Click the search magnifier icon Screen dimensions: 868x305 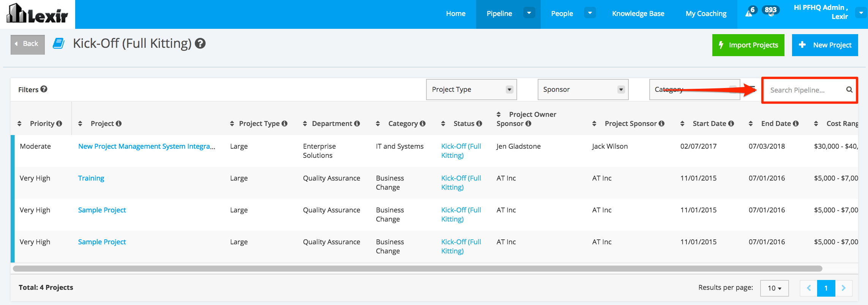tap(849, 90)
